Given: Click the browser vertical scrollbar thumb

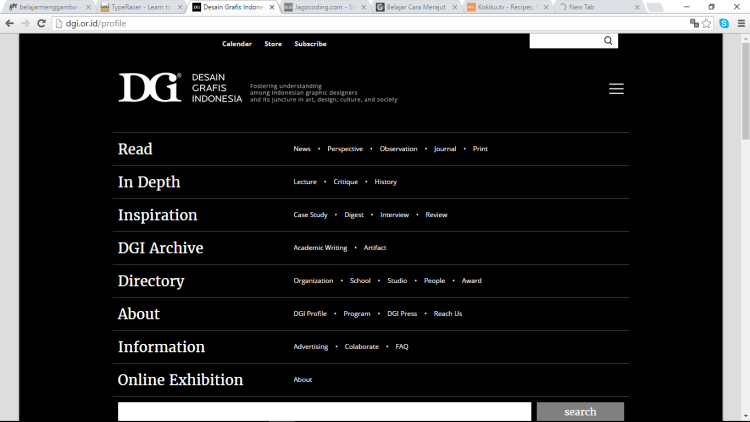Looking at the screenshot, I should pyautogui.click(x=746, y=91).
